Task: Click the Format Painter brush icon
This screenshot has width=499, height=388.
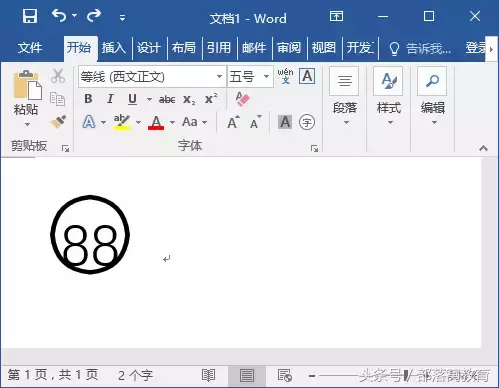Action: click(58, 122)
